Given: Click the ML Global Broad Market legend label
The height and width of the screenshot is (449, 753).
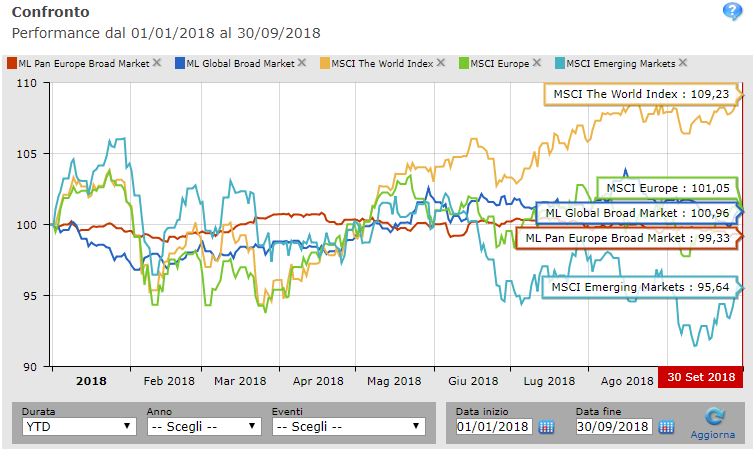Looking at the screenshot, I should pyautogui.click(x=240, y=63).
